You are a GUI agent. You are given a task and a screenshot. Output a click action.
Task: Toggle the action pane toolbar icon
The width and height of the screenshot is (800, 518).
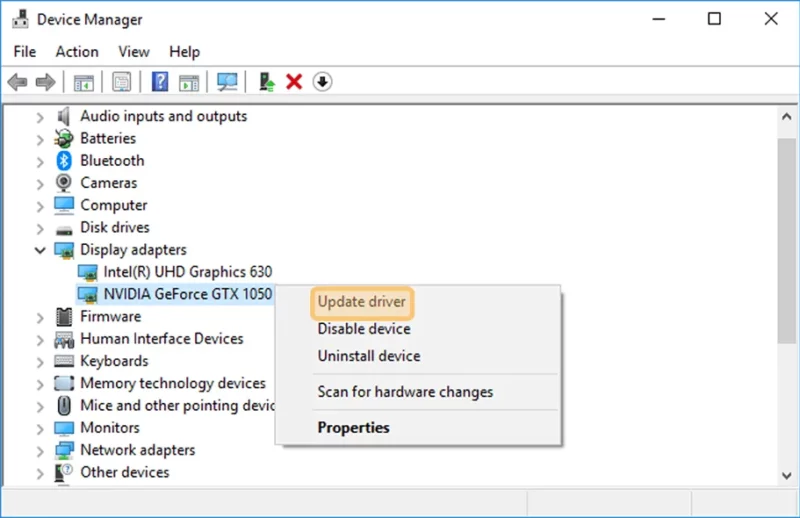click(189, 82)
